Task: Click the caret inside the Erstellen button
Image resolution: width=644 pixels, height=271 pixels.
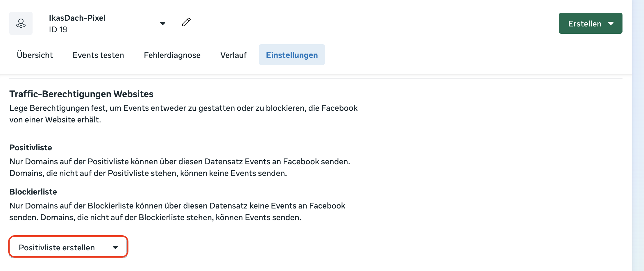Action: [611, 23]
